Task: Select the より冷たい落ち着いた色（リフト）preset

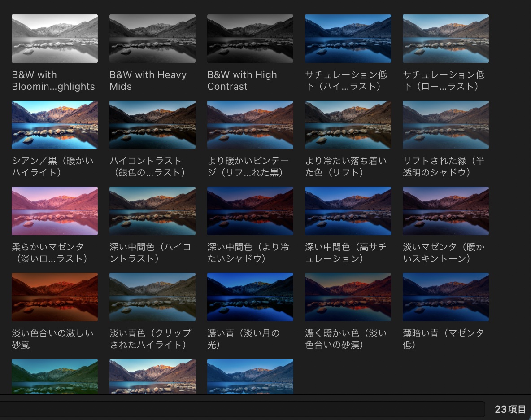Action: tap(348, 125)
